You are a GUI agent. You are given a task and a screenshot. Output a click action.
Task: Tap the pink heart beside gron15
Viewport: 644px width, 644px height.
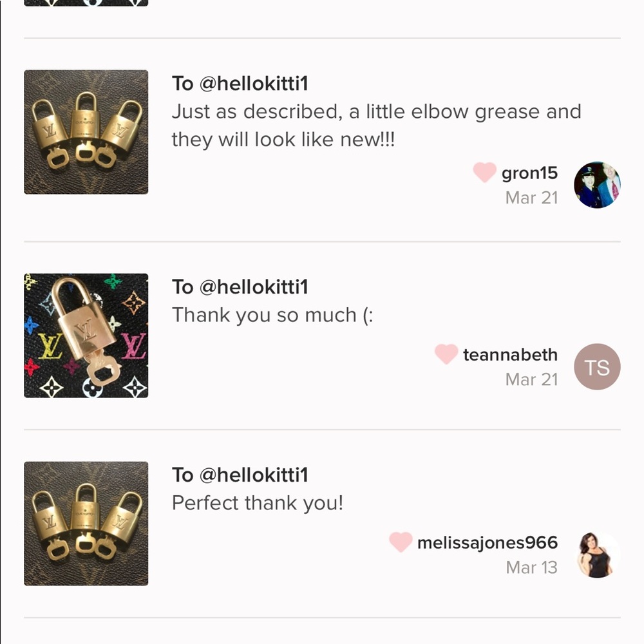[x=484, y=173]
